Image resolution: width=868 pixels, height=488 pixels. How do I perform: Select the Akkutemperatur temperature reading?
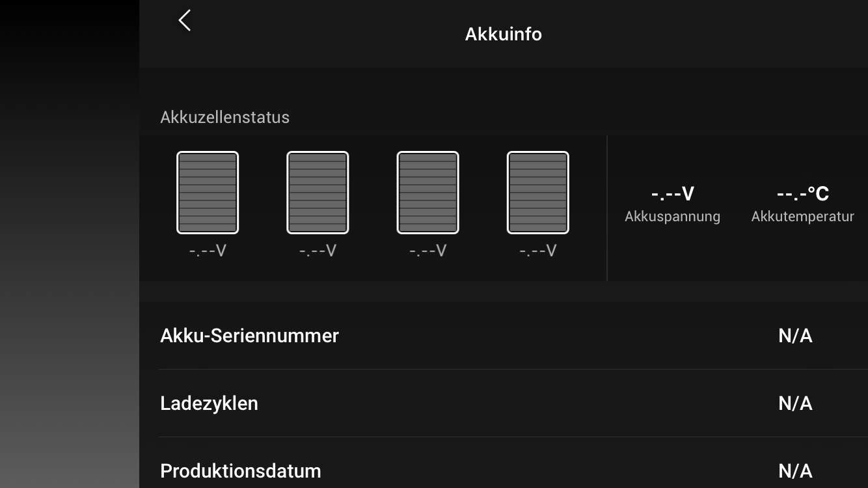click(x=803, y=194)
